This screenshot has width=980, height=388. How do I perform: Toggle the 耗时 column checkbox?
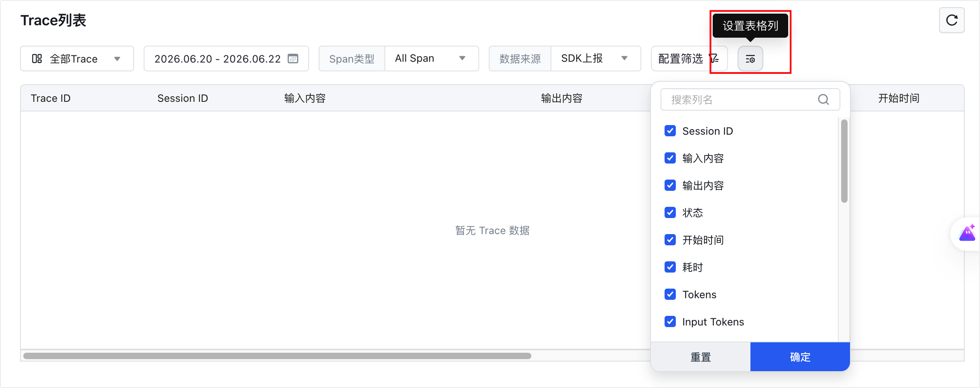click(x=670, y=267)
